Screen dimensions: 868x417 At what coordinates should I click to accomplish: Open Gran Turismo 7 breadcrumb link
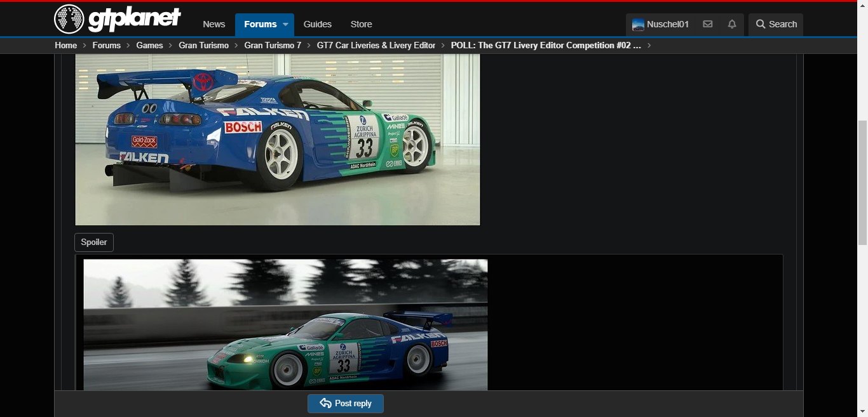tap(273, 45)
